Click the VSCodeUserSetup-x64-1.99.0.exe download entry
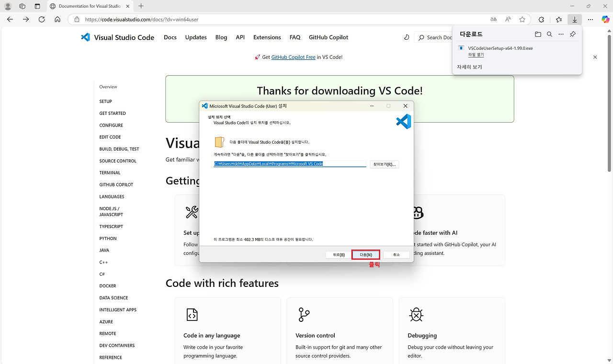Screen dimensions: 613x364 (500, 48)
